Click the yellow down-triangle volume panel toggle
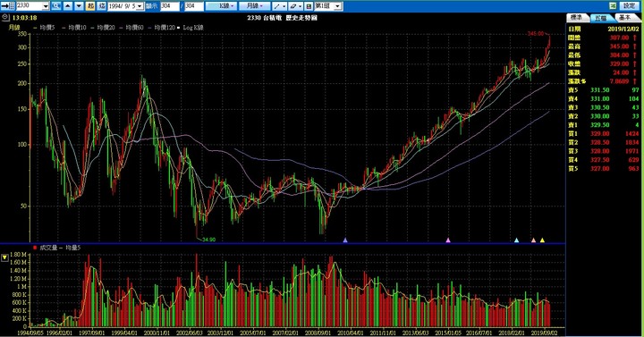The image size is (644, 337). [x=5, y=257]
